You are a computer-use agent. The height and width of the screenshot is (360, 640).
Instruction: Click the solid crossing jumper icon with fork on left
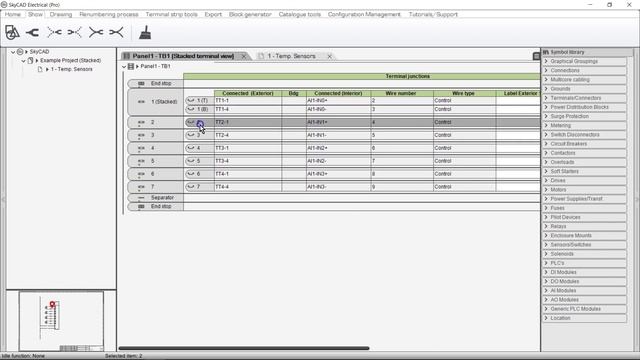pos(116,32)
